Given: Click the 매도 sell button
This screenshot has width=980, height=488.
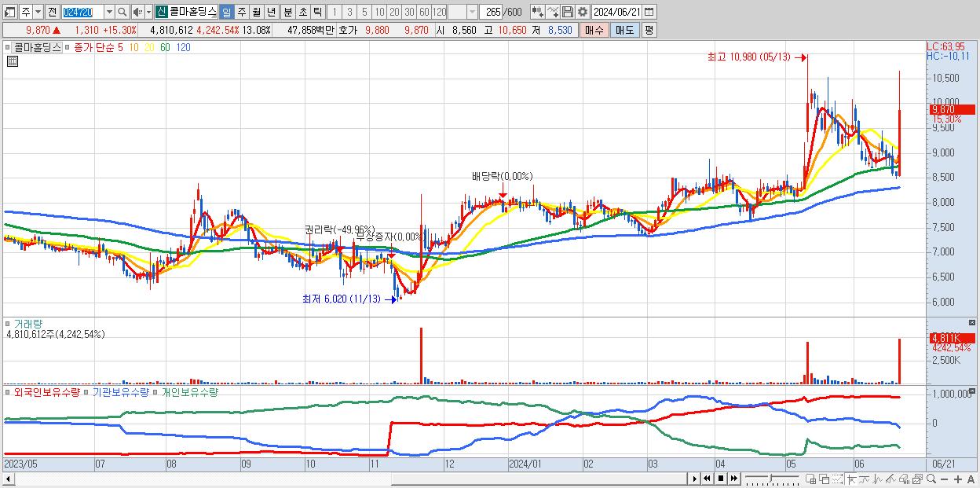Looking at the screenshot, I should (x=624, y=30).
